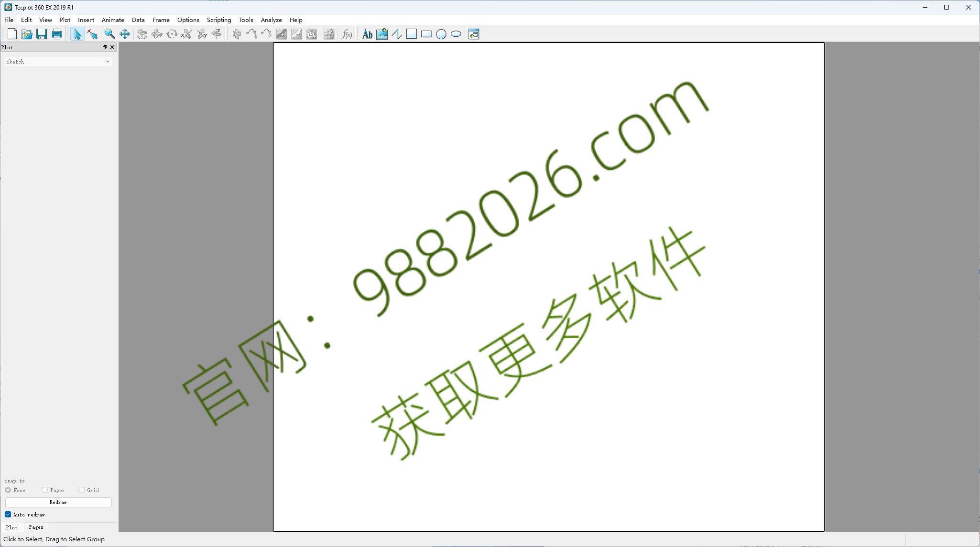Close the Plot sidebar panel

pyautogui.click(x=112, y=47)
